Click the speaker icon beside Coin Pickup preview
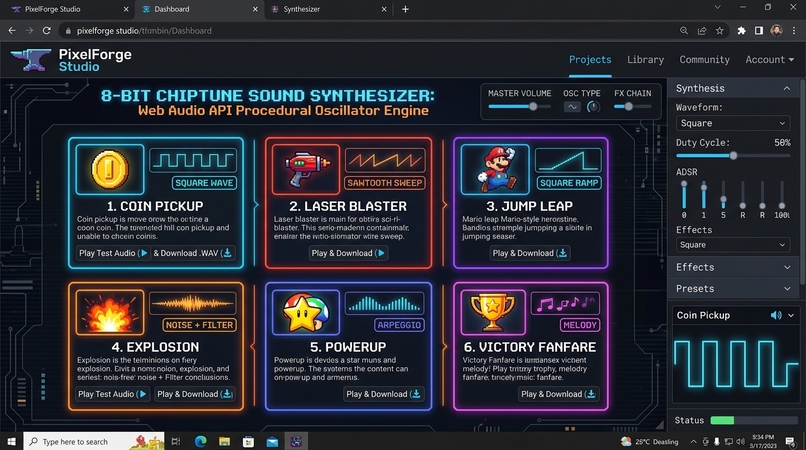The height and width of the screenshot is (450, 806). click(x=776, y=315)
